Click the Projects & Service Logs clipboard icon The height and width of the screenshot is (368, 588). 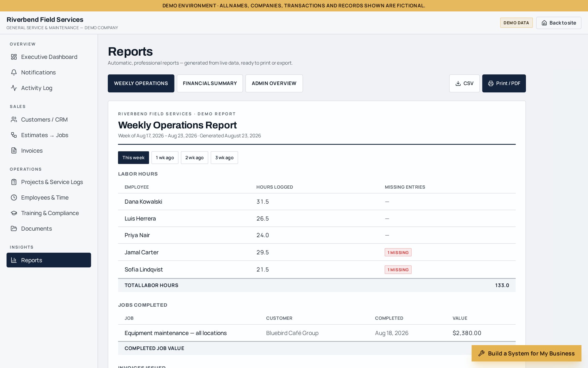[x=14, y=182]
